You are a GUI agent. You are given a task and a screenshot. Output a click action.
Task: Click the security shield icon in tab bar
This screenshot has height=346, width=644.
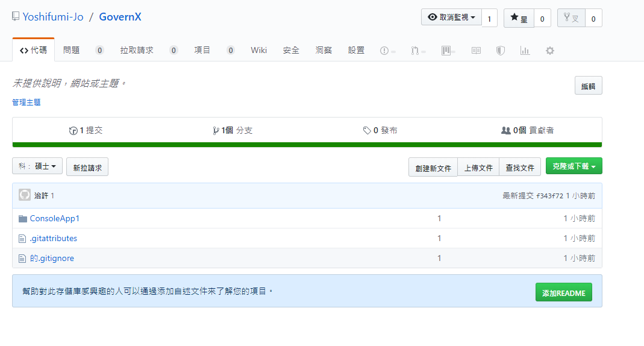tap(500, 51)
